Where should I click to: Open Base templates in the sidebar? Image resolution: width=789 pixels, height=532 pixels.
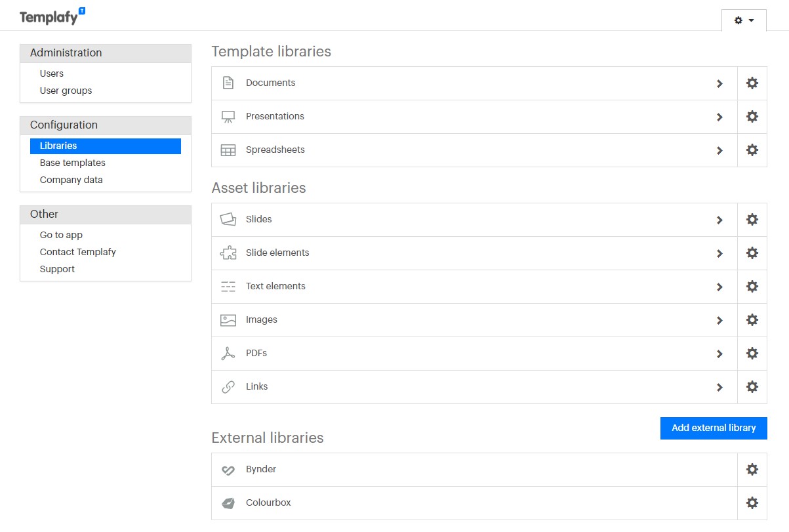tap(73, 163)
